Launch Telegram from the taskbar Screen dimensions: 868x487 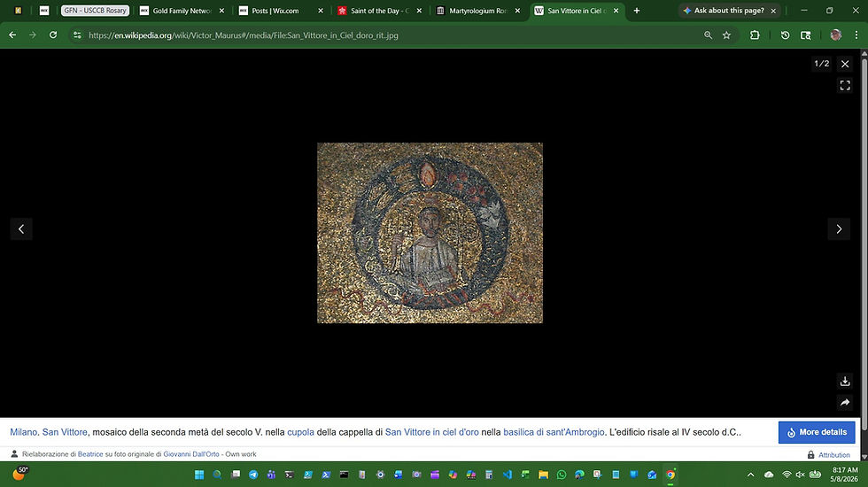coord(253,475)
